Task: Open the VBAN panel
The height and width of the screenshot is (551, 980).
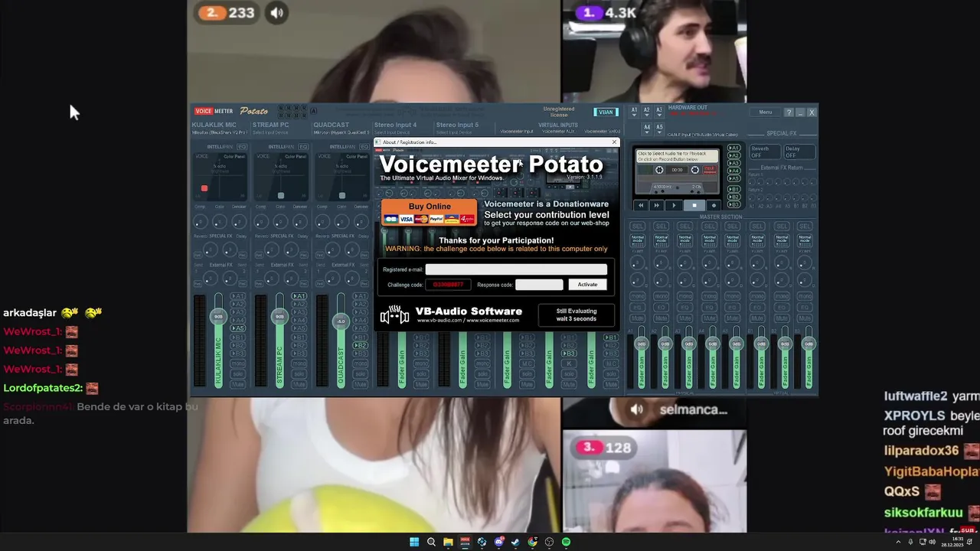Action: point(606,112)
